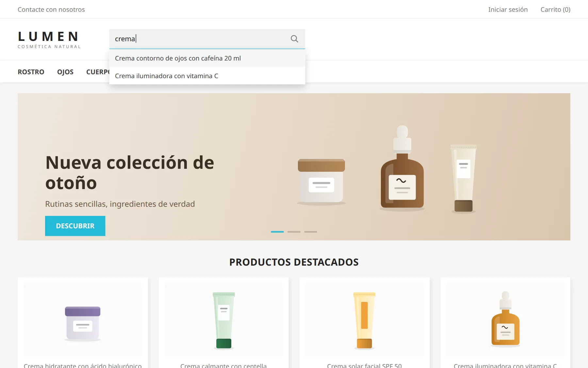The image size is (588, 368).
Task: Go to Contacte con nosotros
Action: [x=51, y=9]
